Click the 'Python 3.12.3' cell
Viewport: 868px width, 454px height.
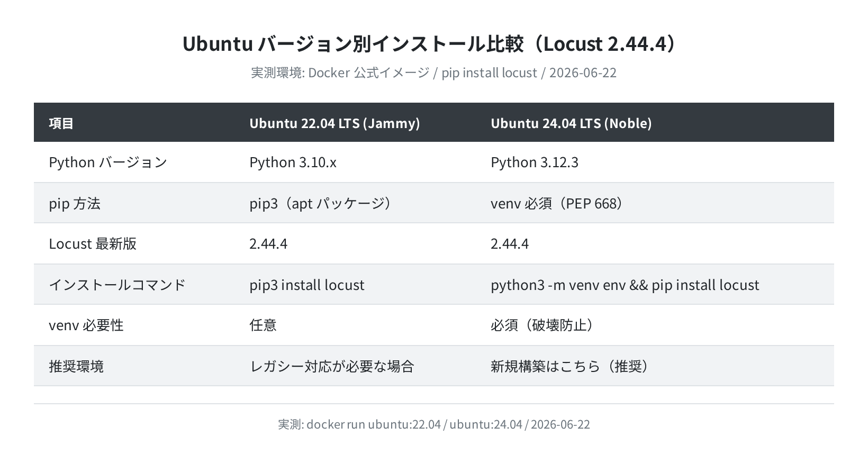pos(535,162)
